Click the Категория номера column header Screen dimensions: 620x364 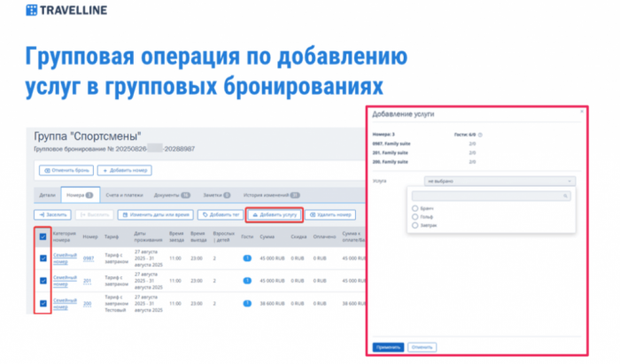pyautogui.click(x=64, y=236)
